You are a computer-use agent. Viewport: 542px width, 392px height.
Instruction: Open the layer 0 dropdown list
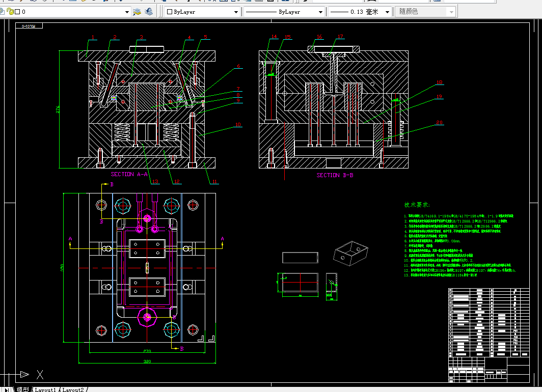pyautogui.click(x=127, y=12)
